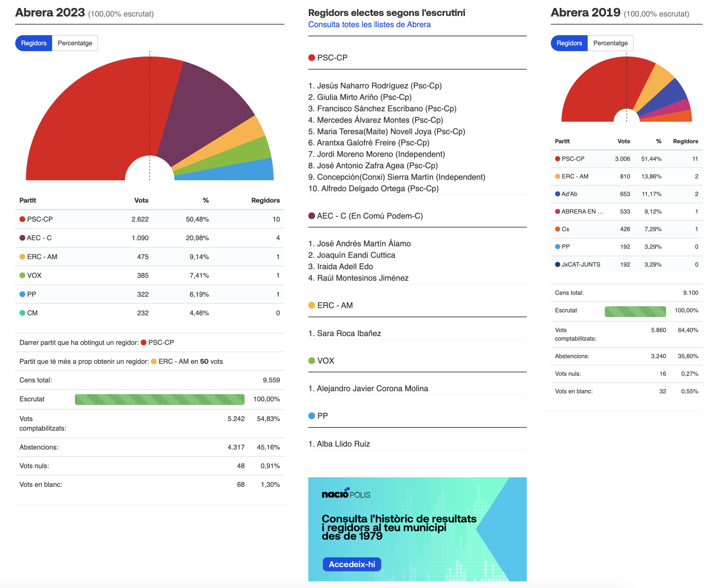Click purple dot beside AEC - C list heading

coord(311,216)
